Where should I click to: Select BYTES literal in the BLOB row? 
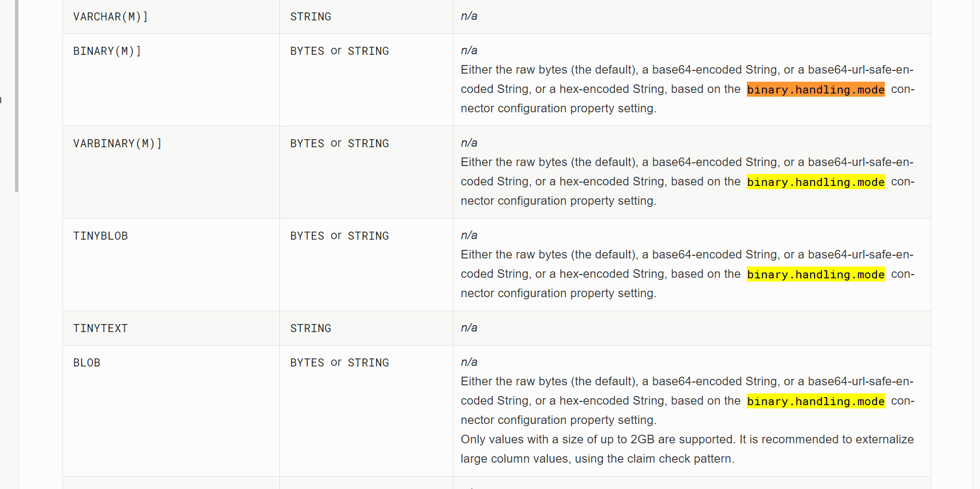click(x=307, y=363)
